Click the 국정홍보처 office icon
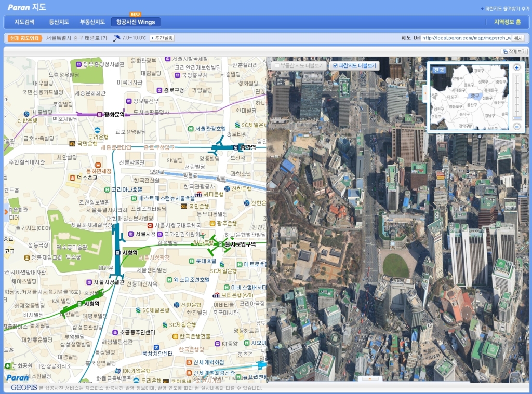Screen dimensions: 532x394 coord(177,75)
